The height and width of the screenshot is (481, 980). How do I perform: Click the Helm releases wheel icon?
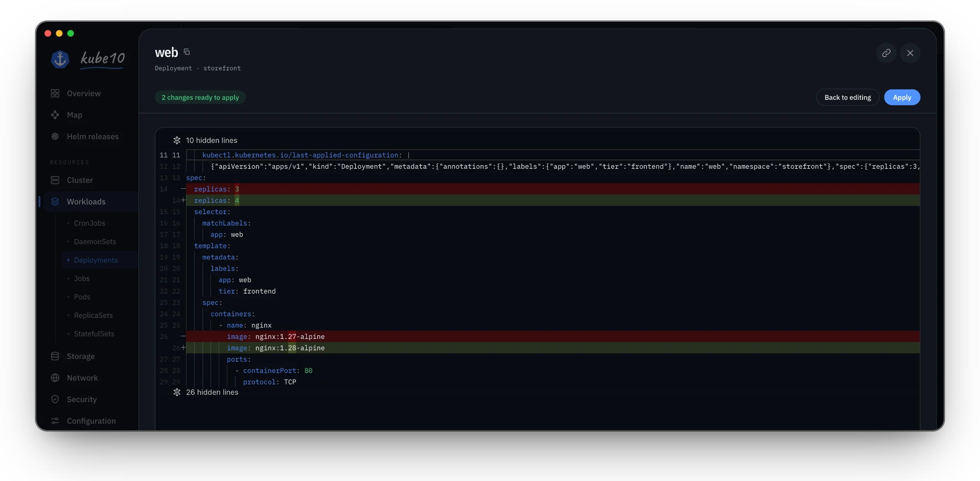[55, 137]
